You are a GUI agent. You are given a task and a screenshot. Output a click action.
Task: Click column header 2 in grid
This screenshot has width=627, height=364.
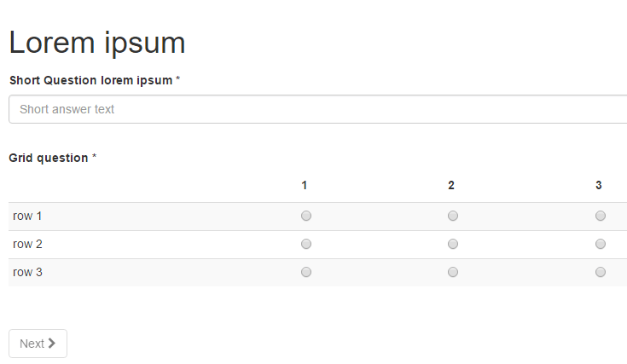[x=451, y=185]
